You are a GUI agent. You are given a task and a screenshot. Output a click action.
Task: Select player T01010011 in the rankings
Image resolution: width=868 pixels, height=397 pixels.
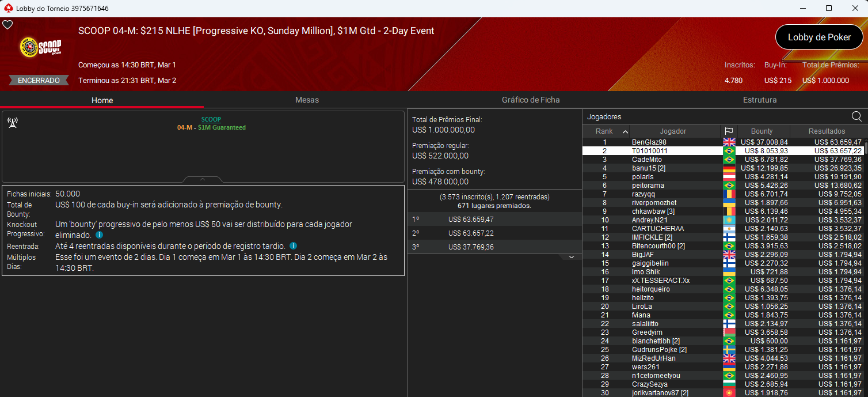coord(650,150)
